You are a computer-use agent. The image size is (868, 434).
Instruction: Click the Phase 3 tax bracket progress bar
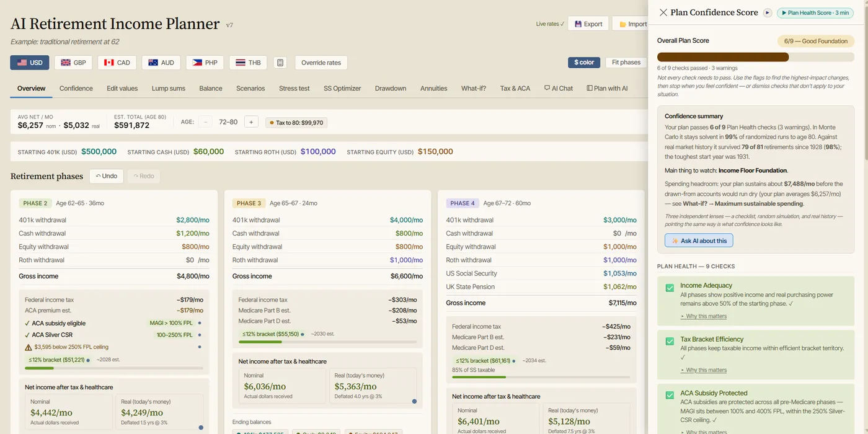point(327,342)
